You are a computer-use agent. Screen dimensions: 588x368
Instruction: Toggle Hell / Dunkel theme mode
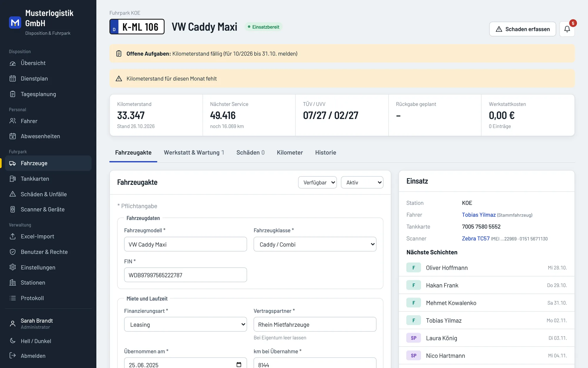tap(48, 341)
